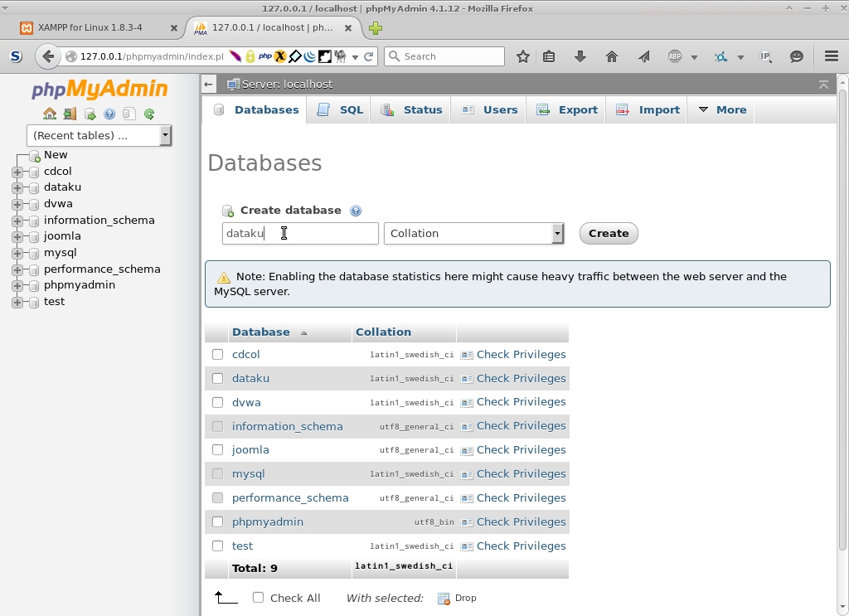Open the Status tab
The image size is (849, 616).
[411, 110]
